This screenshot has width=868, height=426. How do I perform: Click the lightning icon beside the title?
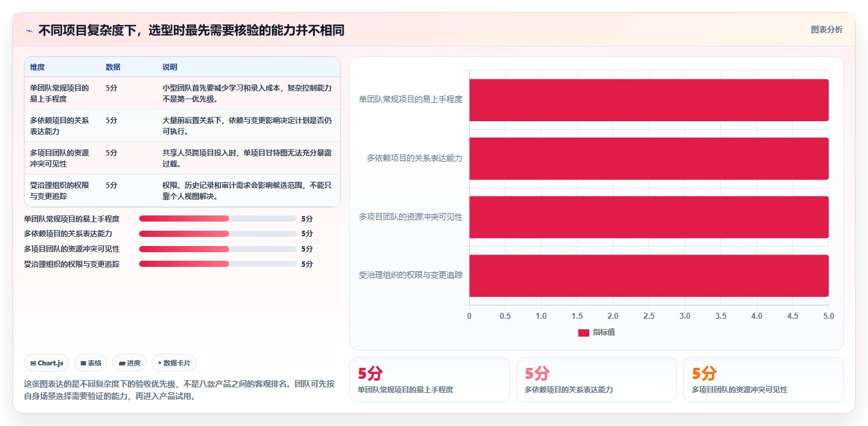(29, 31)
